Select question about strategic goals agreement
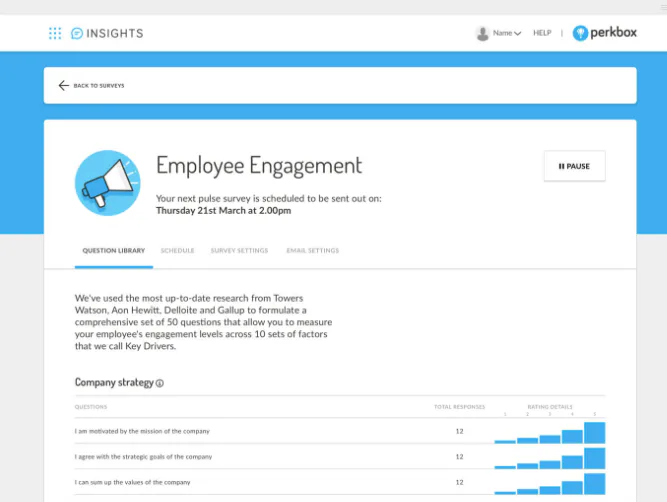The image size is (667, 502). pyautogui.click(x=143, y=456)
